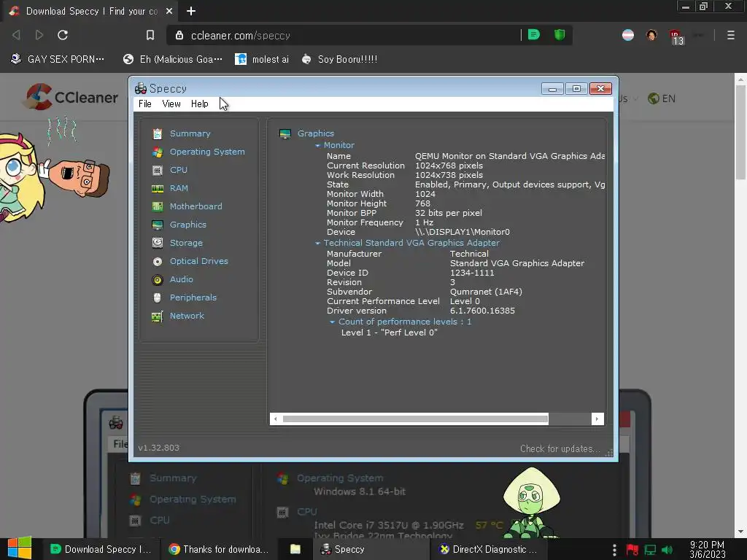Image resolution: width=747 pixels, height=560 pixels.
Task: Click the red Action Center flag in tray
Action: (632, 550)
